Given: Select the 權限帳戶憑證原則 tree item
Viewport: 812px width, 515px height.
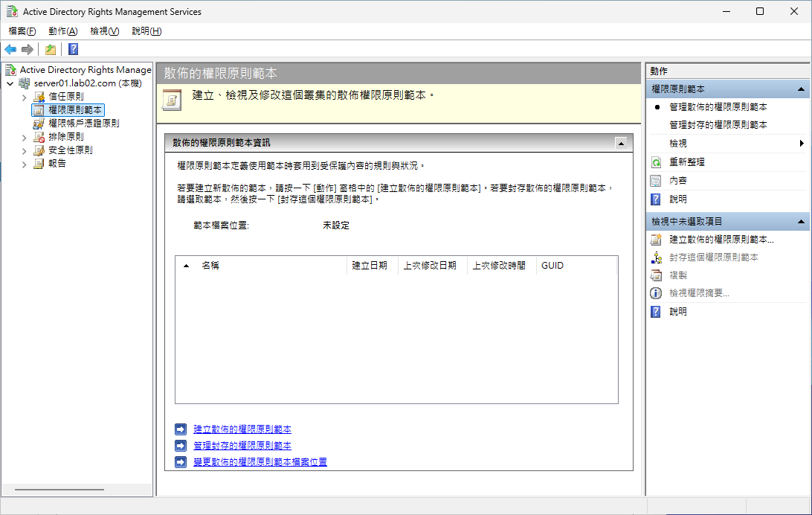Looking at the screenshot, I should coord(84,124).
